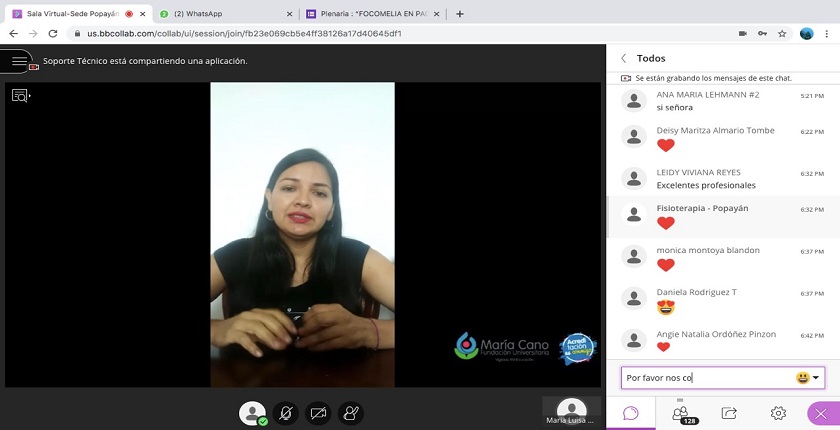Click the 'Todos' chat heading
This screenshot has width=840, height=430.
click(651, 58)
